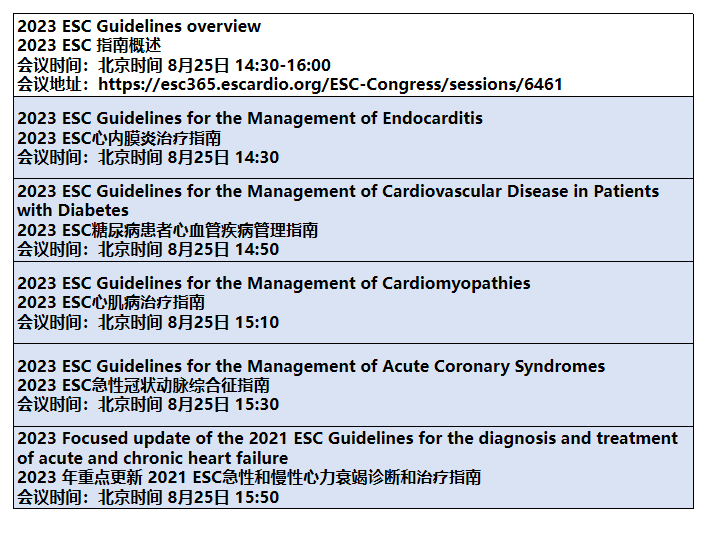
Task: Select the 'with Diabetes' text line
Action: click(x=73, y=210)
